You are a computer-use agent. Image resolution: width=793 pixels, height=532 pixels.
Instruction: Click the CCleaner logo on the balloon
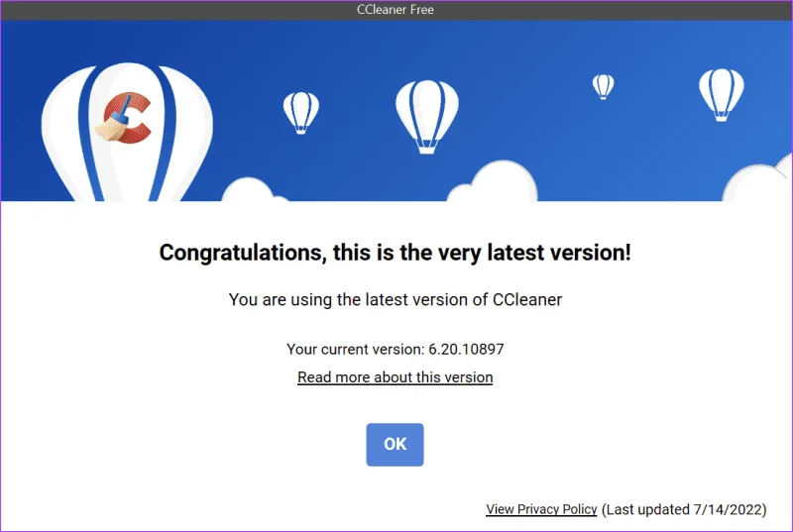(x=124, y=117)
